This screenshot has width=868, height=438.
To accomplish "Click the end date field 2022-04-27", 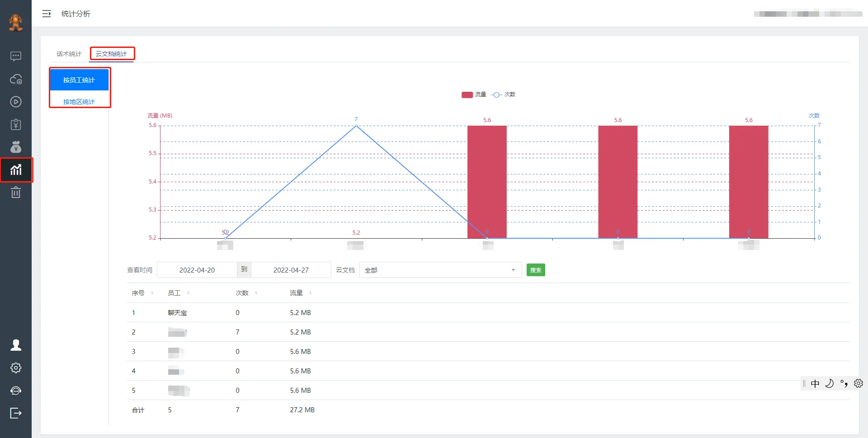I will [291, 270].
